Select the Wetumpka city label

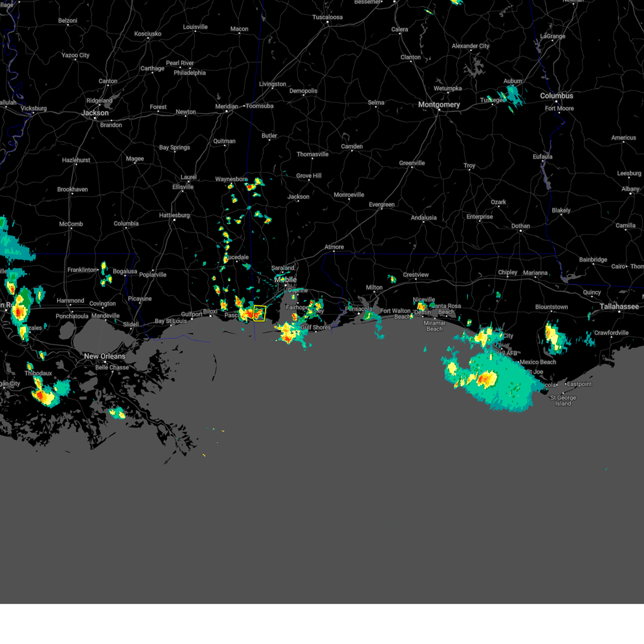pos(448,89)
